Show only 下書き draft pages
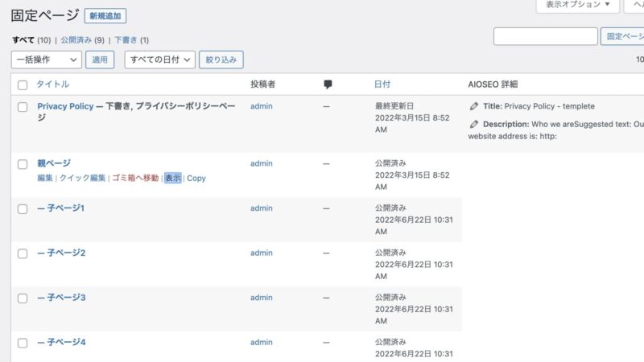This screenshot has height=362, width=644. pyautogui.click(x=126, y=39)
